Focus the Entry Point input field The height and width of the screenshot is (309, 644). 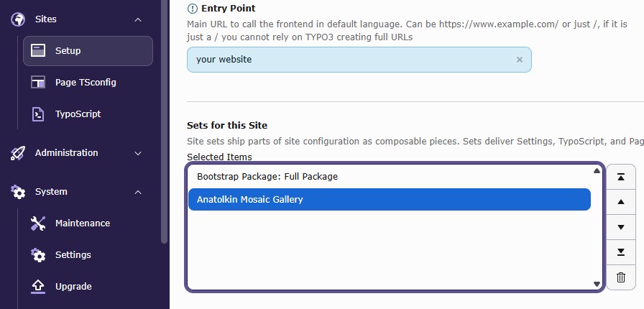(359, 60)
